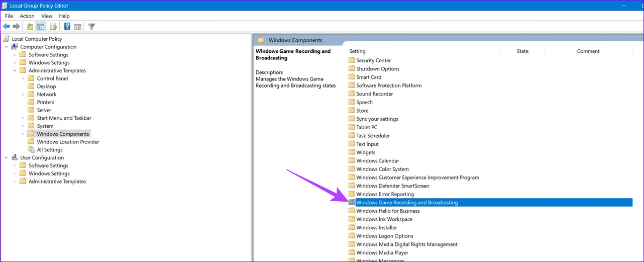Click the Local Computer Policy scroll icon
This screenshot has height=262, width=644.
[x=7, y=39]
